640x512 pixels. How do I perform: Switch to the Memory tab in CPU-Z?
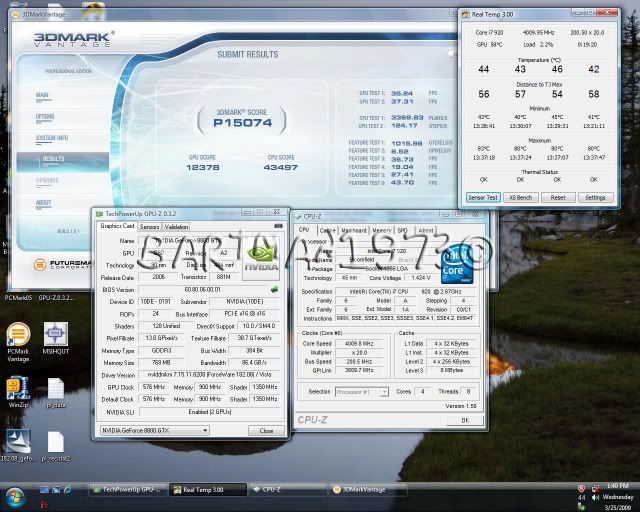[x=382, y=231]
